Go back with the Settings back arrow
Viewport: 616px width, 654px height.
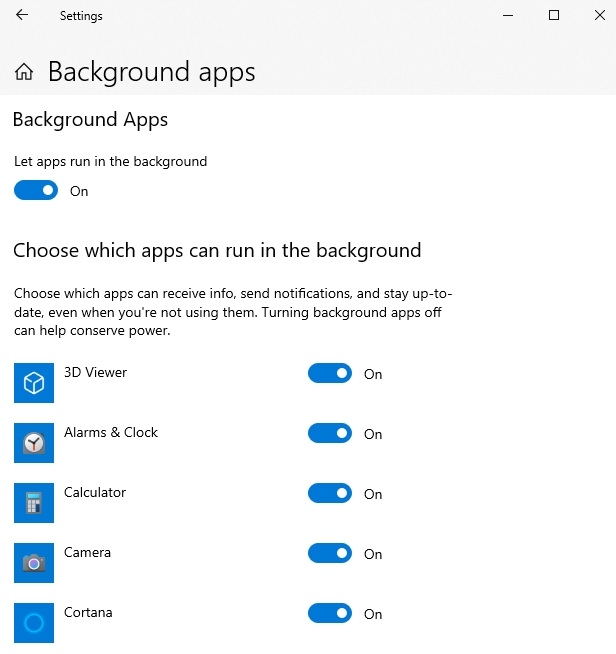point(22,15)
